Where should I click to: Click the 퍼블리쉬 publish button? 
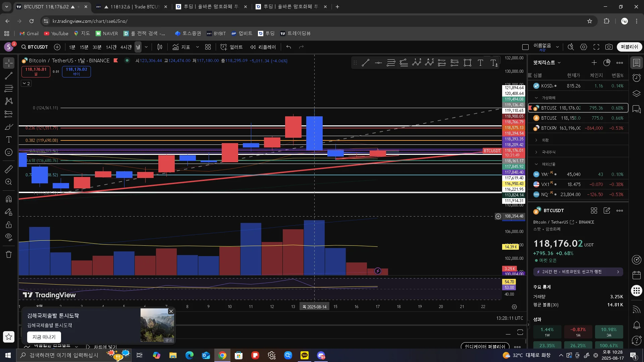click(629, 47)
